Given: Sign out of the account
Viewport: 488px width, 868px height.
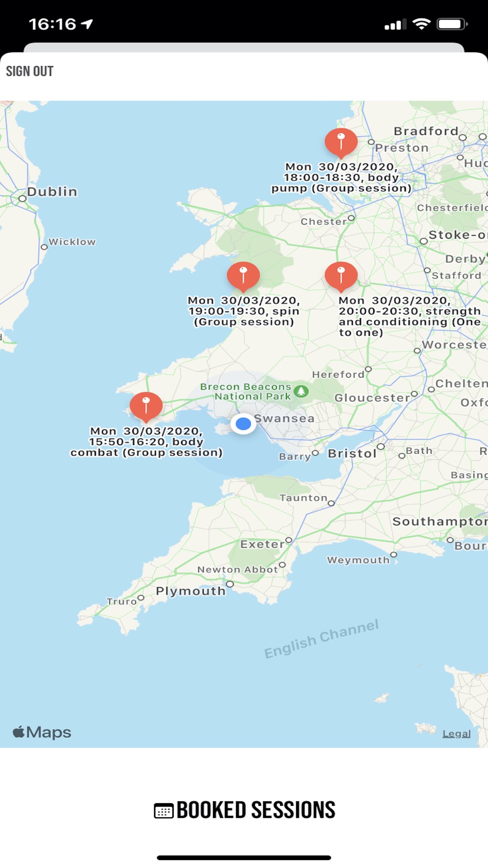Looking at the screenshot, I should (x=30, y=71).
